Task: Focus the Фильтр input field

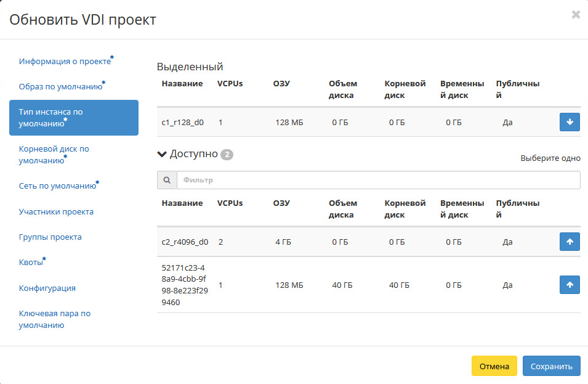Action: pyautogui.click(x=379, y=180)
